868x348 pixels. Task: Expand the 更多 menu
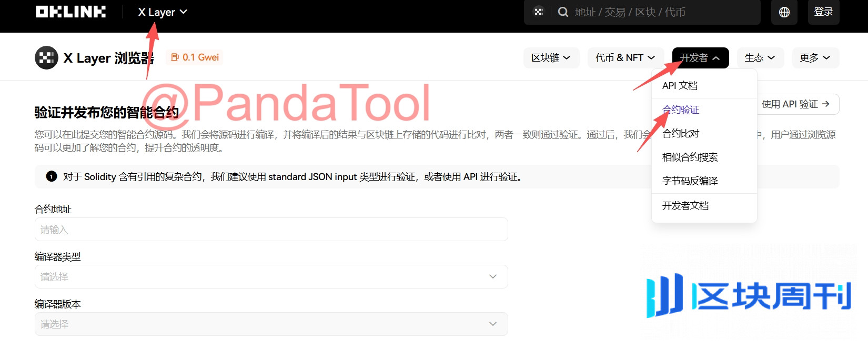pos(815,58)
